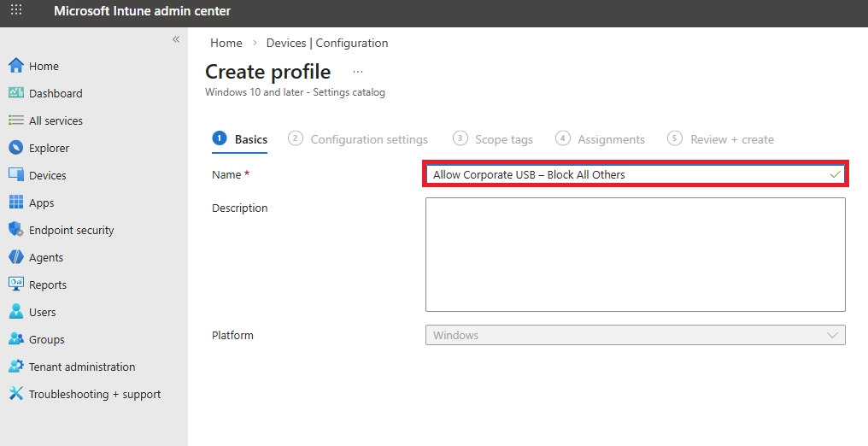Open the ellipsis menu beside Create profile
The image size is (868, 446).
[x=358, y=72]
